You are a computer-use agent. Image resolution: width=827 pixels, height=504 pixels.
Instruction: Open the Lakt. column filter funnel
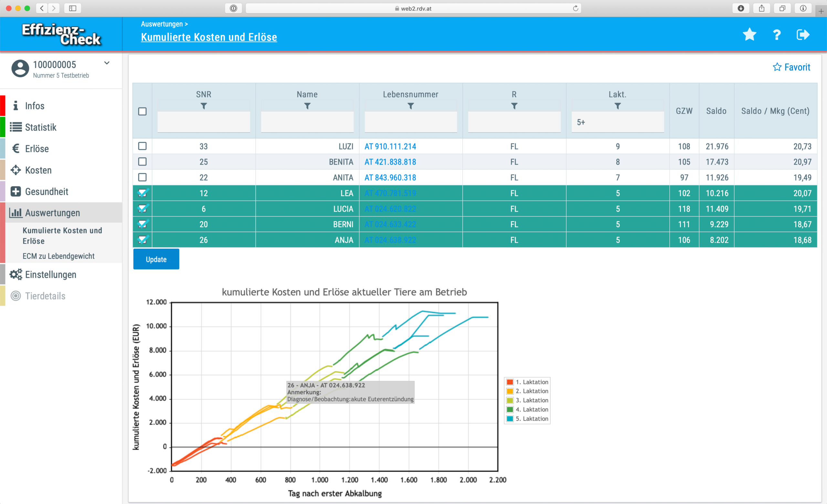pyautogui.click(x=617, y=106)
